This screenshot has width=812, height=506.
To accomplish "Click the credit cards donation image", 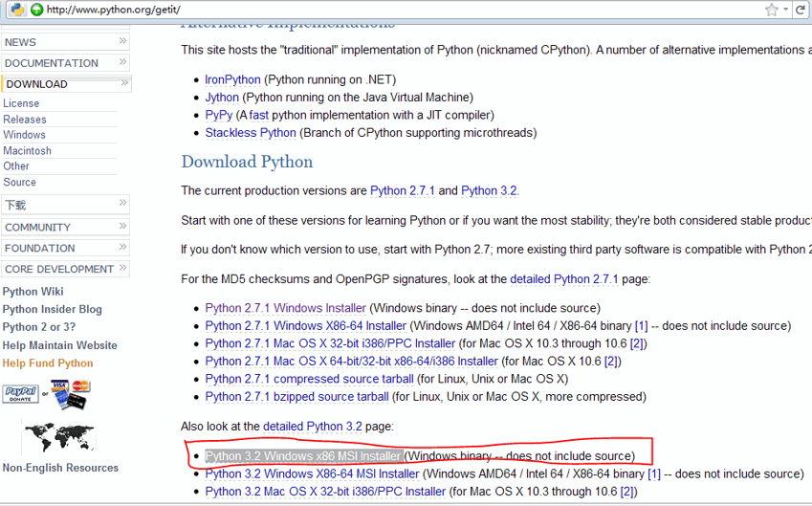I will (71, 394).
